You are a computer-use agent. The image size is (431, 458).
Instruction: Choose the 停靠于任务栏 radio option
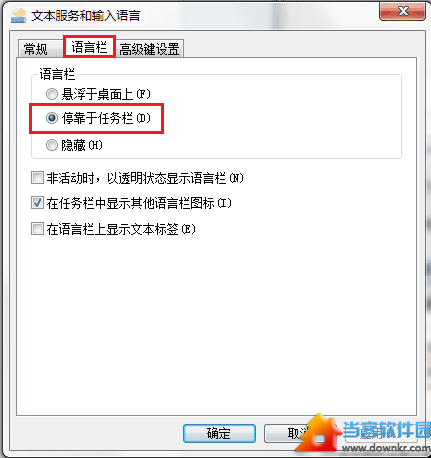52,118
